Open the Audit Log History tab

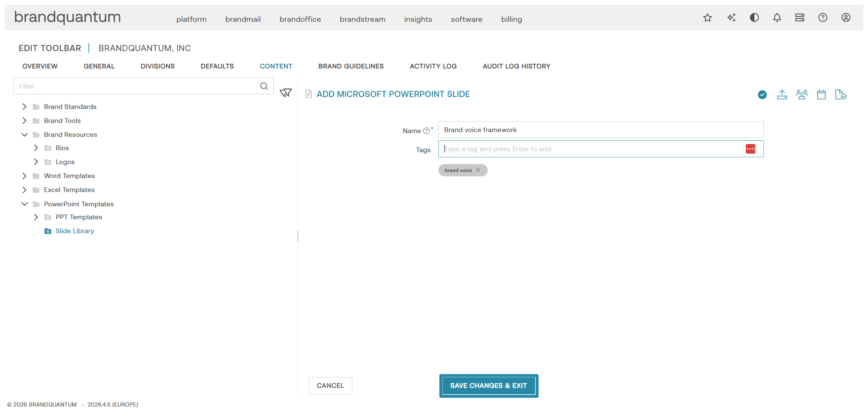(x=516, y=66)
